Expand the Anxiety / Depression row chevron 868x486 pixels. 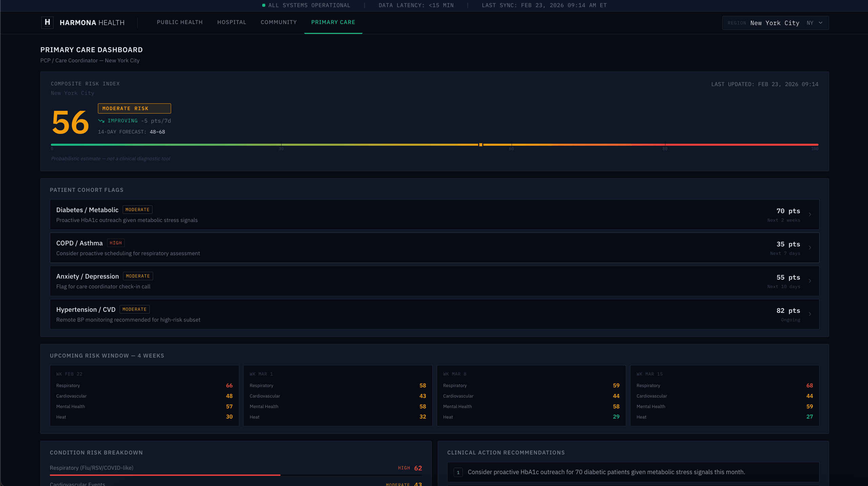(x=810, y=281)
